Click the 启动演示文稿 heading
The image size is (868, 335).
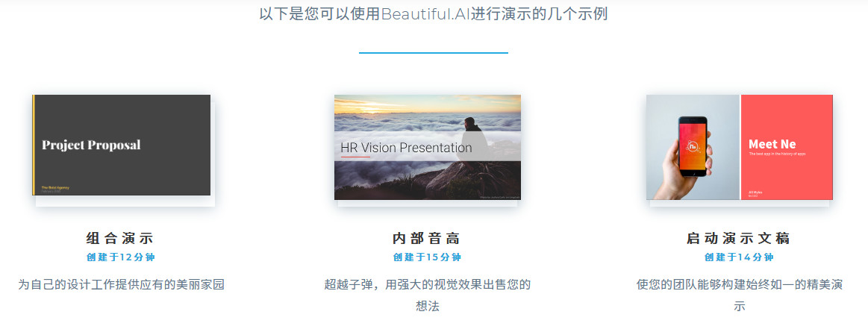[738, 239]
